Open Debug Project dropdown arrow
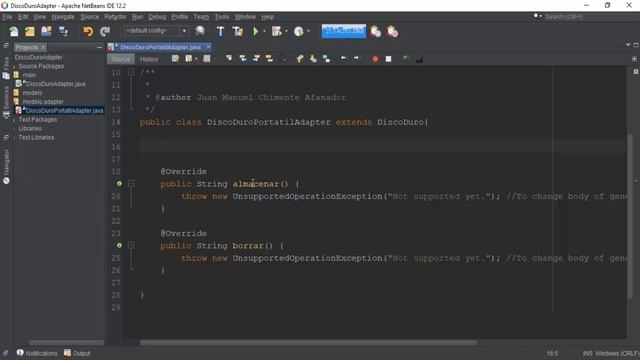 (286, 31)
